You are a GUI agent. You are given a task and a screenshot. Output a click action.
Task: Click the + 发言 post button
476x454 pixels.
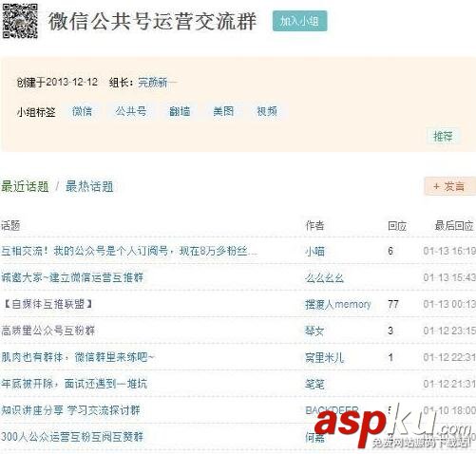[449, 186]
